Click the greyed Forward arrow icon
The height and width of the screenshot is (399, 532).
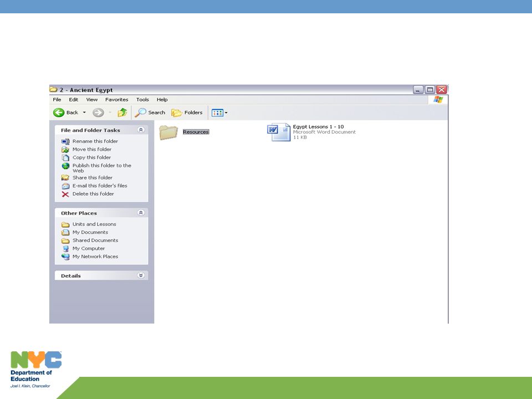(99, 112)
